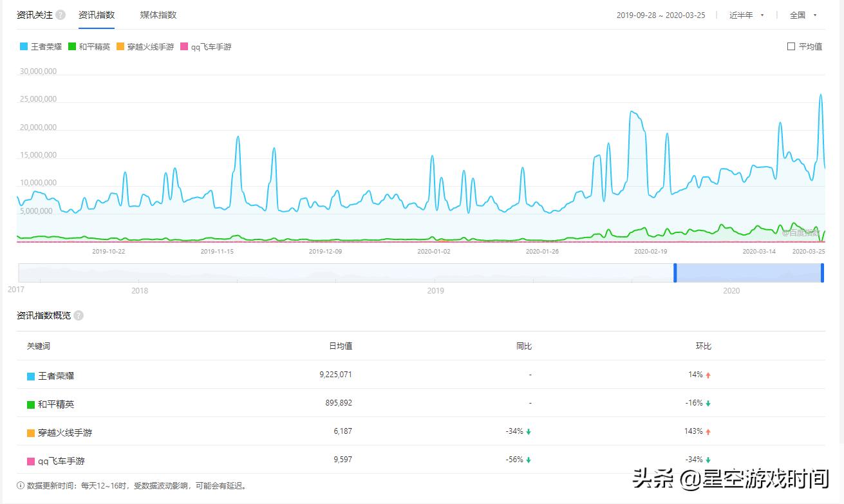
Task: Click the 2019 label on overview timeline
Action: pos(436,291)
